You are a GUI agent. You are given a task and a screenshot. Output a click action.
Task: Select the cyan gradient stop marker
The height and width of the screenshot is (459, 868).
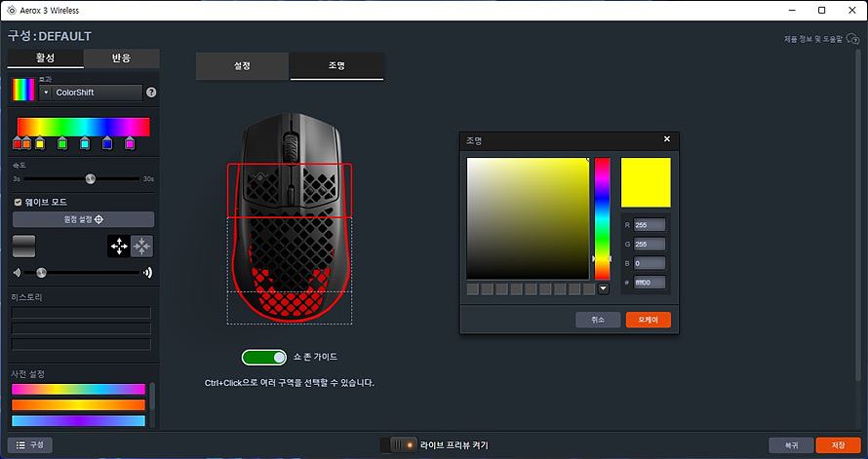(85, 143)
